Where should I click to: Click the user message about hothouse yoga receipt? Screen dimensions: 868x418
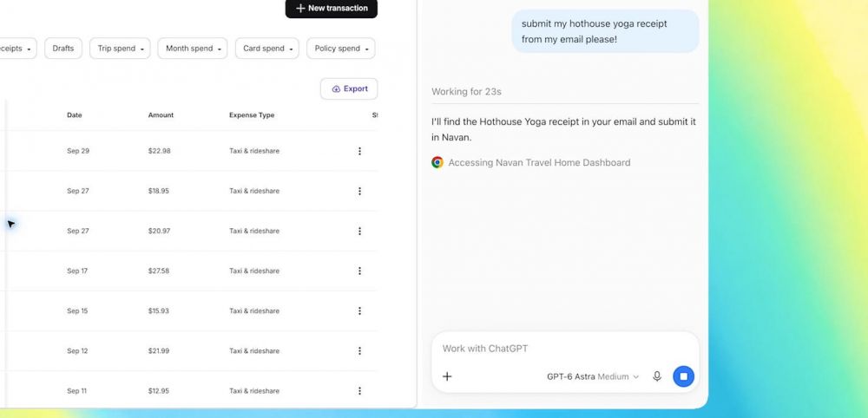point(605,31)
